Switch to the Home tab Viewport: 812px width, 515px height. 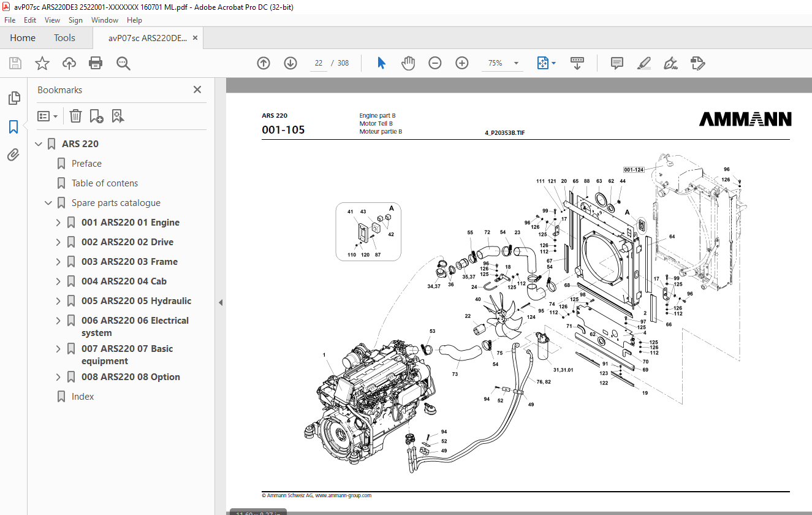point(23,38)
